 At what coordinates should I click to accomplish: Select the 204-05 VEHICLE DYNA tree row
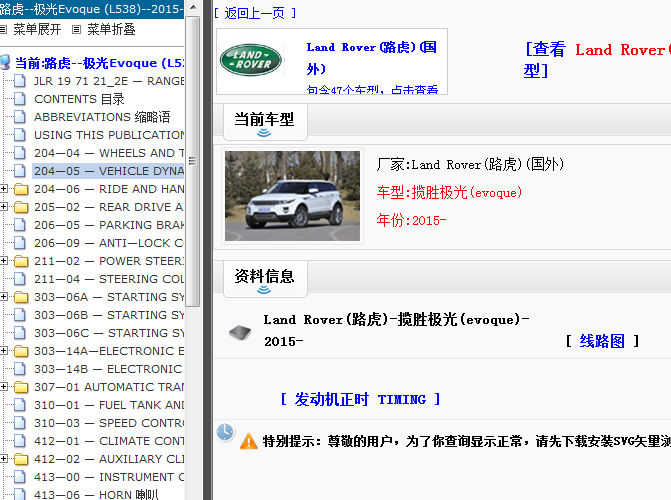pyautogui.click(x=109, y=171)
